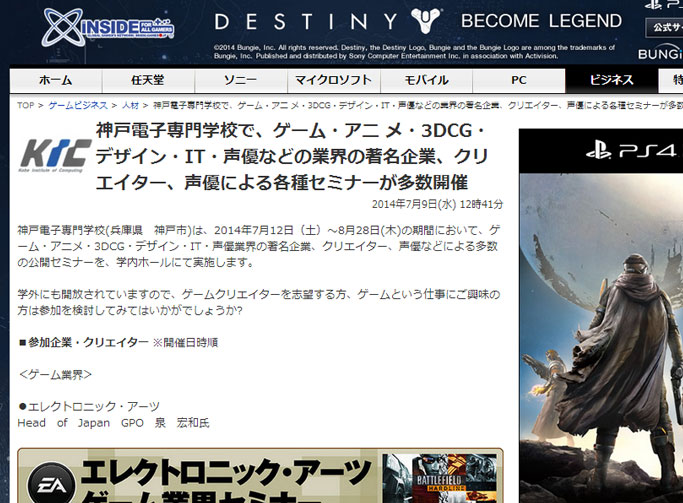Open the 任天堂 tab
This screenshot has width=683, height=503.
tap(148, 80)
